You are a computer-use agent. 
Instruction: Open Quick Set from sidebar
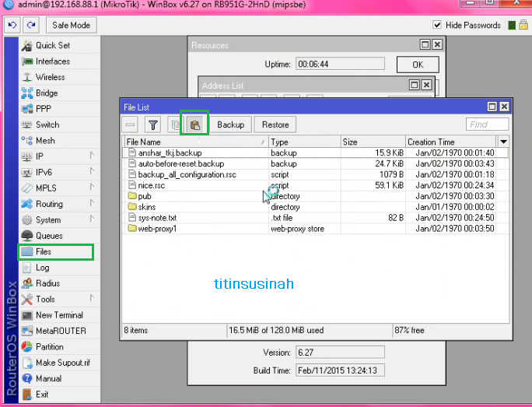coord(59,45)
